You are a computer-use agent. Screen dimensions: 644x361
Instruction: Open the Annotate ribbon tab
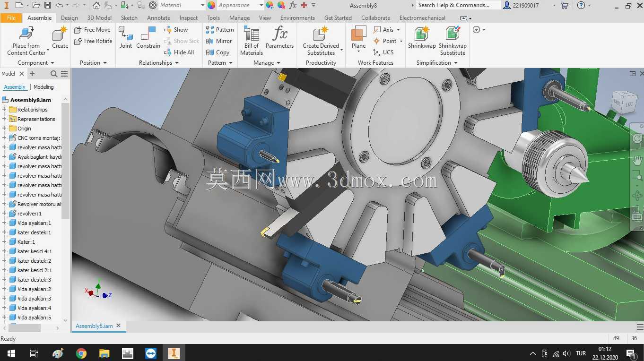tap(158, 18)
